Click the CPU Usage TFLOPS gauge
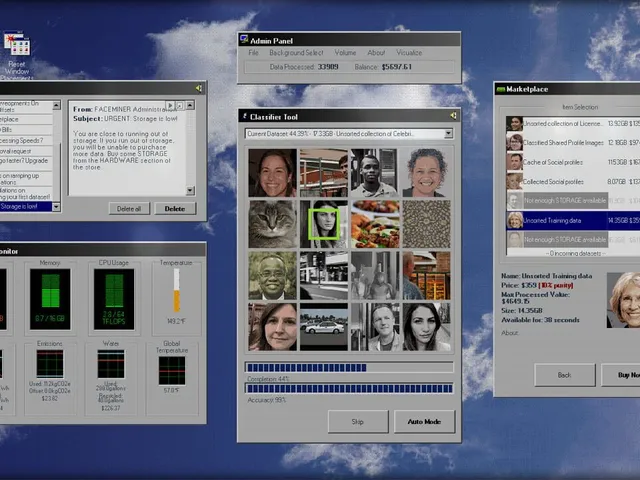This screenshot has height=480, width=640. pos(114,299)
